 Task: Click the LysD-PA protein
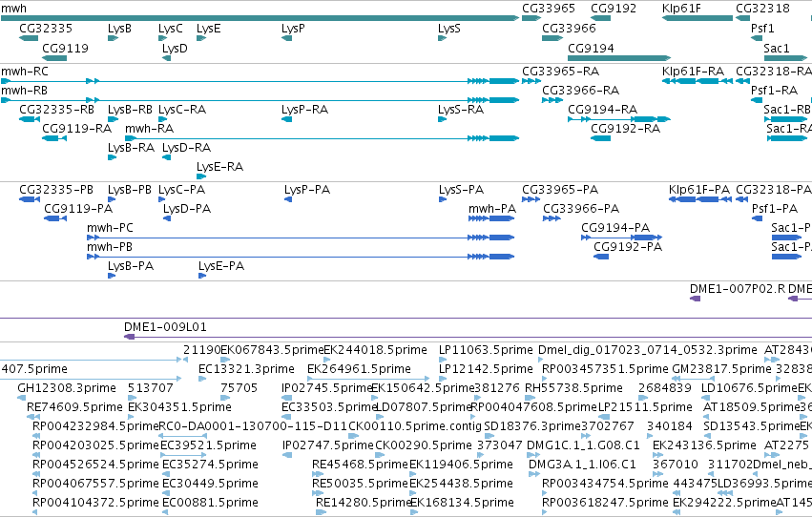(167, 218)
